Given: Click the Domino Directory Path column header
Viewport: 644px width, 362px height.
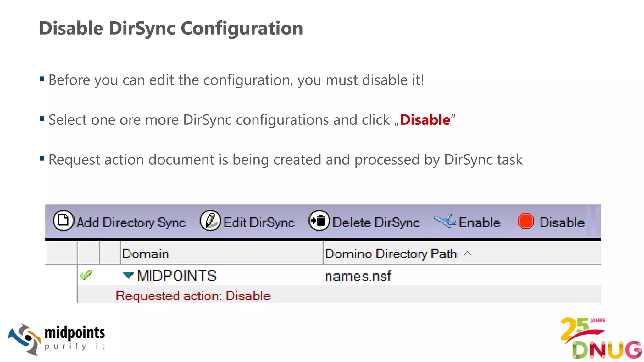Looking at the screenshot, I should 462,253.
